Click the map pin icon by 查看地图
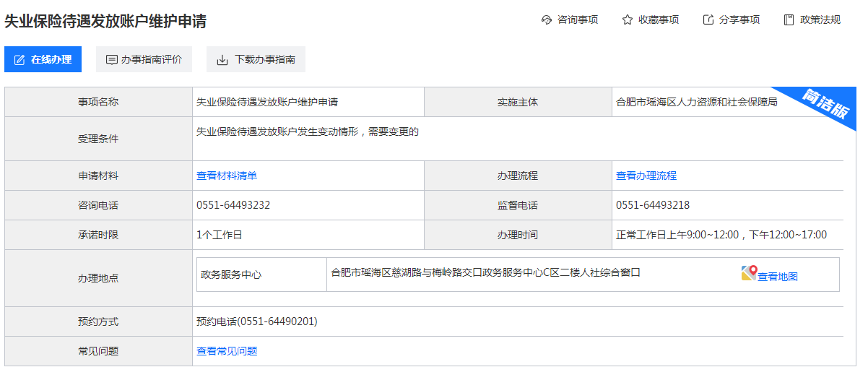The height and width of the screenshot is (380, 868). 749,274
